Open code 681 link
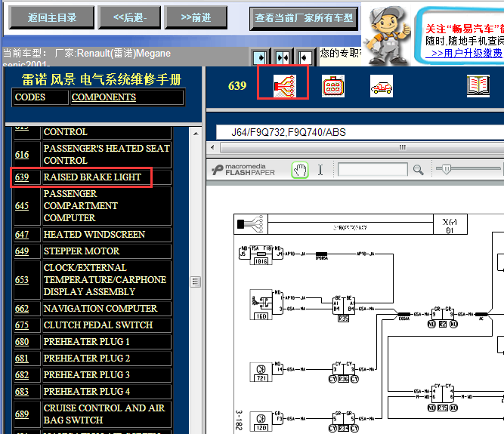 pyautogui.click(x=22, y=359)
